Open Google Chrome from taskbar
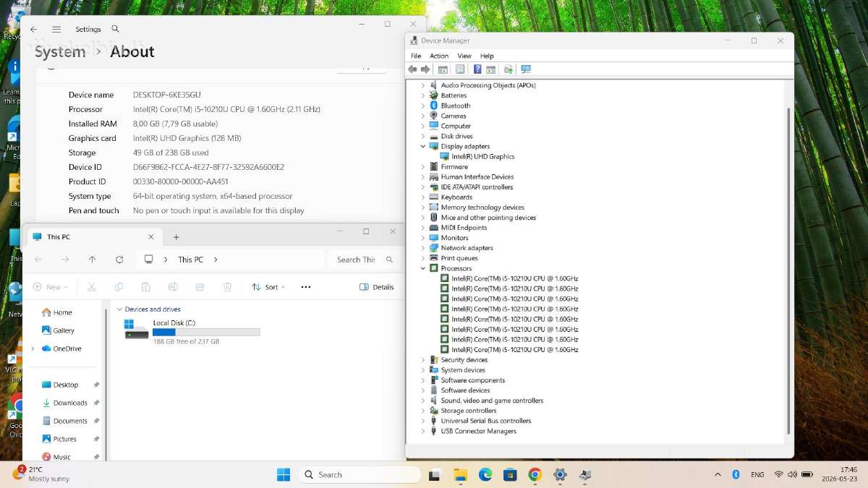 [x=535, y=474]
